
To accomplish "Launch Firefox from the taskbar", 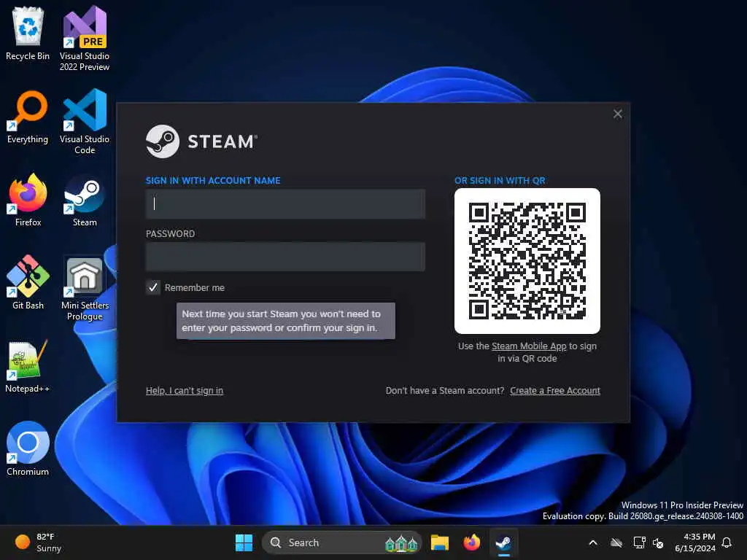I will [472, 542].
